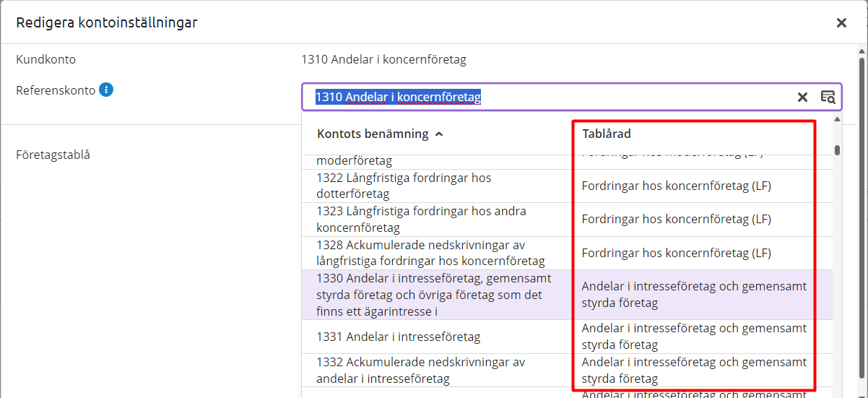Click the info icon beside Referenskonto
Viewport: 868px width, 398px height.
106,90
